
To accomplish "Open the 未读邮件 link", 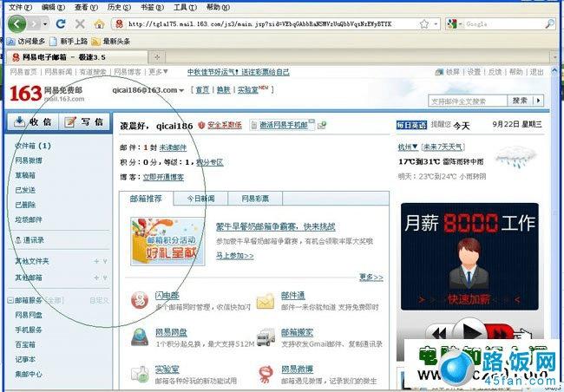I will (173, 147).
